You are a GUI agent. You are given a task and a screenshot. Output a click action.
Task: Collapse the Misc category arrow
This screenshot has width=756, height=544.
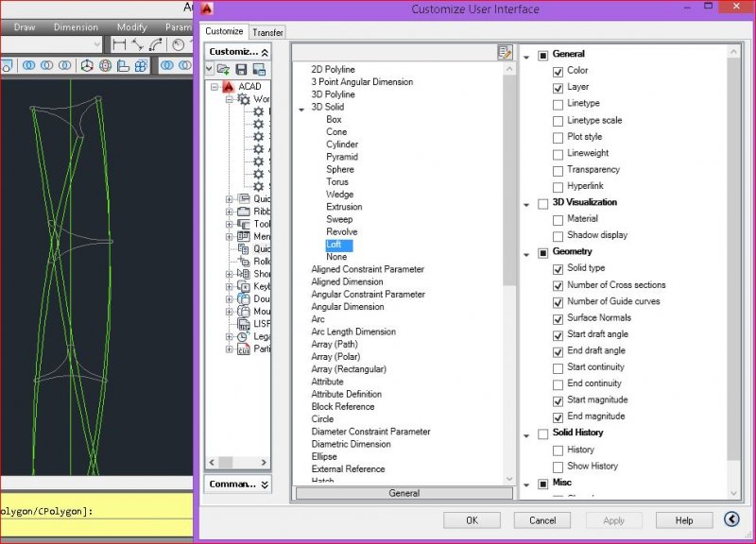coord(526,485)
